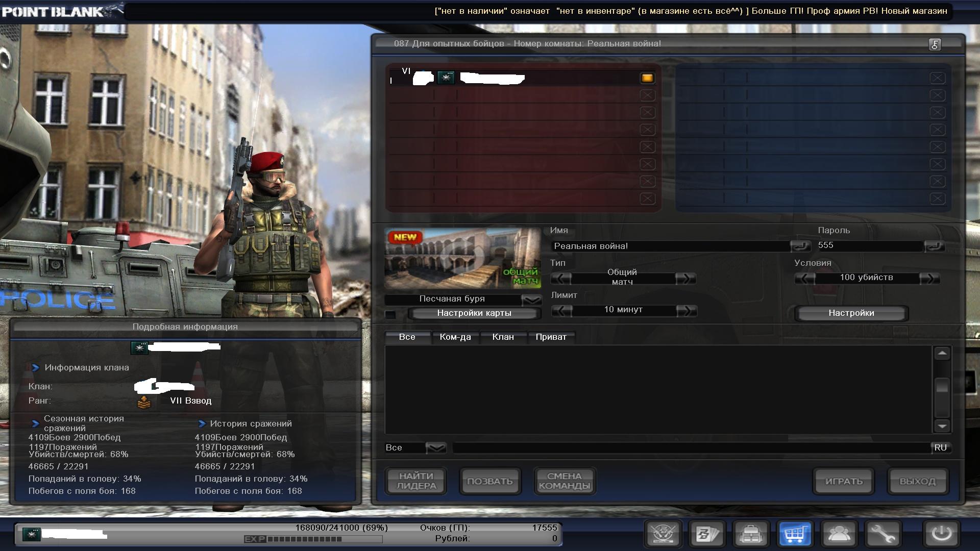
Task: Click the chat message input field
Action: [691, 448]
